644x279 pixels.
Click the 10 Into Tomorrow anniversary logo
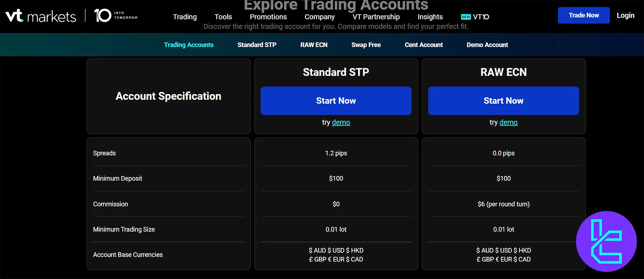(x=116, y=15)
